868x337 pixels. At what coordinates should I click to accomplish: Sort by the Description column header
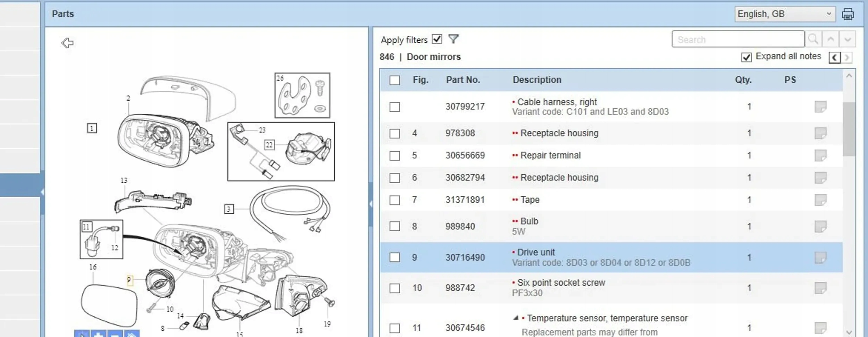[x=537, y=80]
